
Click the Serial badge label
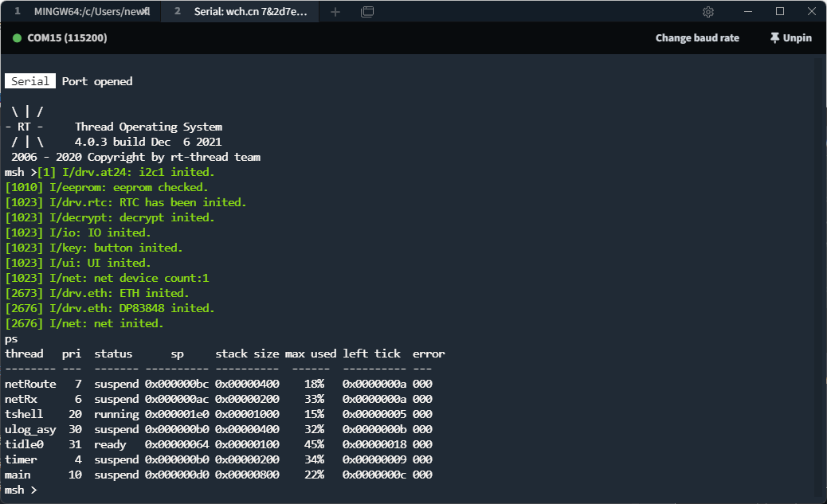(30, 81)
